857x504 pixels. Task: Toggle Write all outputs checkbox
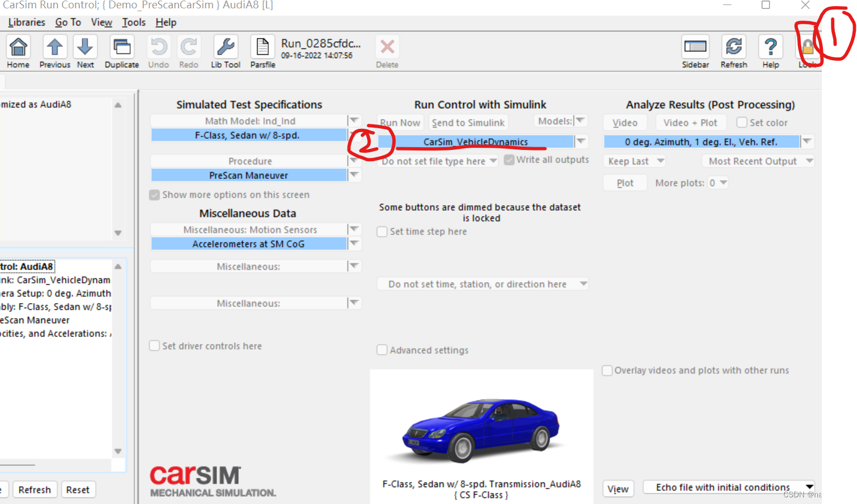(509, 160)
